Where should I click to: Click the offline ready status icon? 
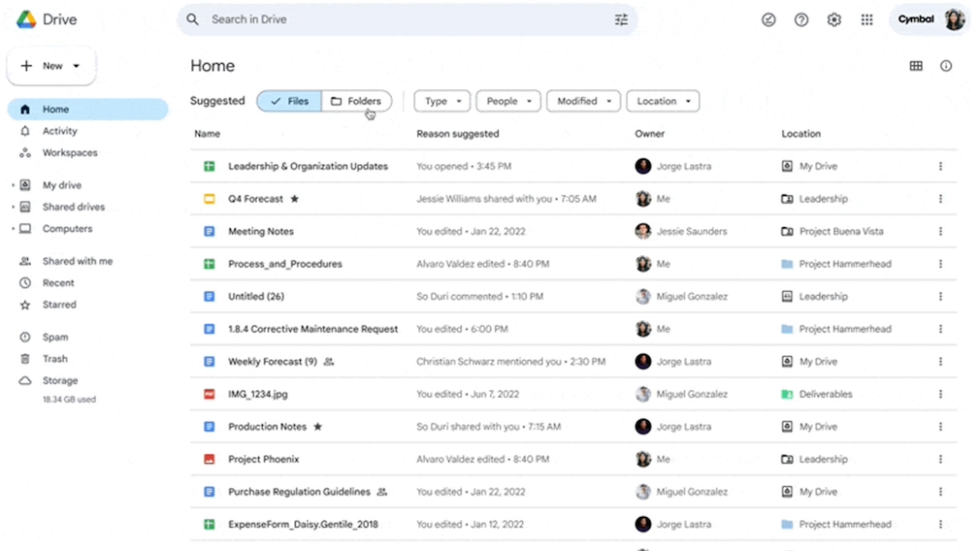(768, 19)
